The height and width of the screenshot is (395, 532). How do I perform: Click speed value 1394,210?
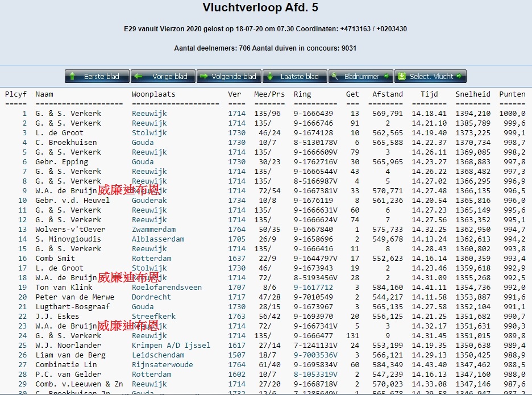pos(473,113)
